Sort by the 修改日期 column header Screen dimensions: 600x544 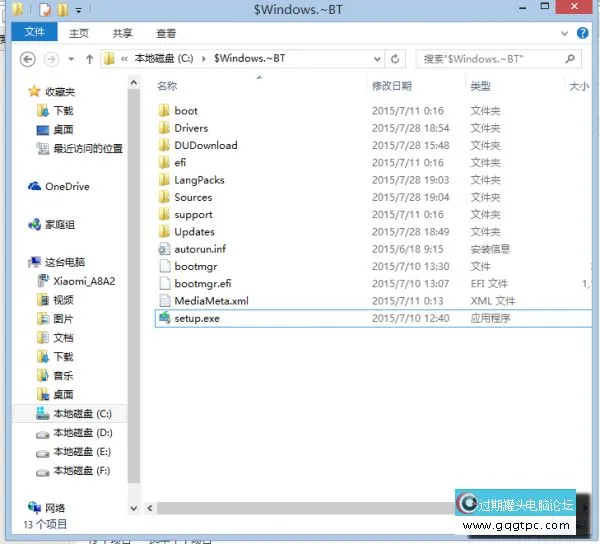392,86
